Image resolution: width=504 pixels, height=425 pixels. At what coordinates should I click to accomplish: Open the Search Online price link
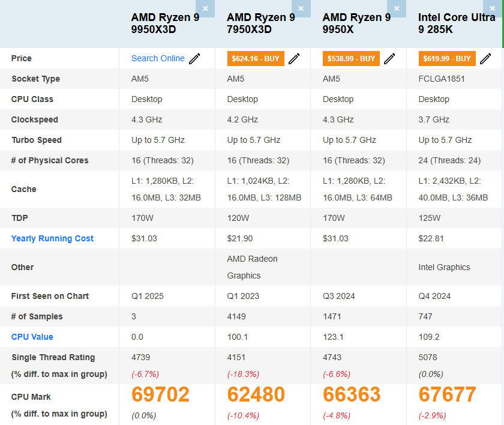(158, 58)
